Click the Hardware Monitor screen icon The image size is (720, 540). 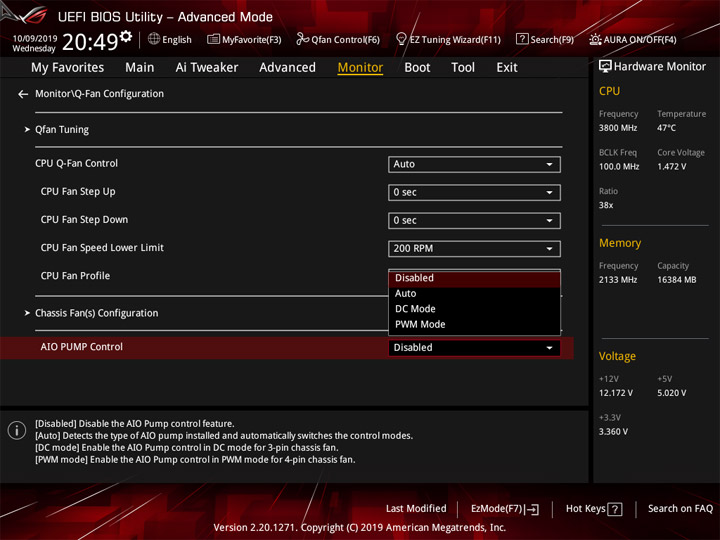tap(605, 67)
